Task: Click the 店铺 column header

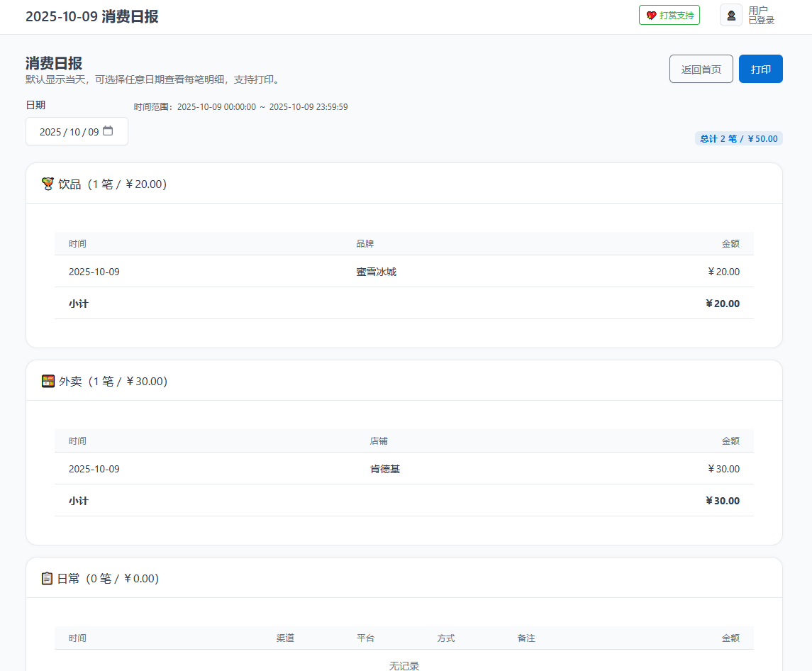Action: [x=379, y=441]
